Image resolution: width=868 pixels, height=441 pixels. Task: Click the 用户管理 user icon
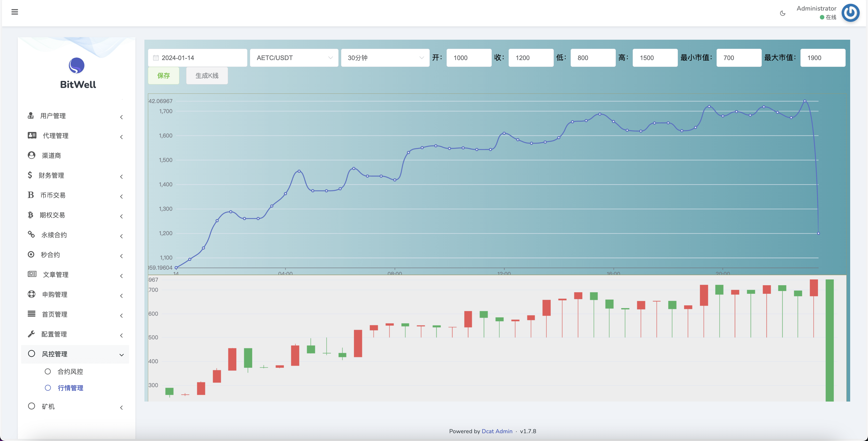point(31,116)
